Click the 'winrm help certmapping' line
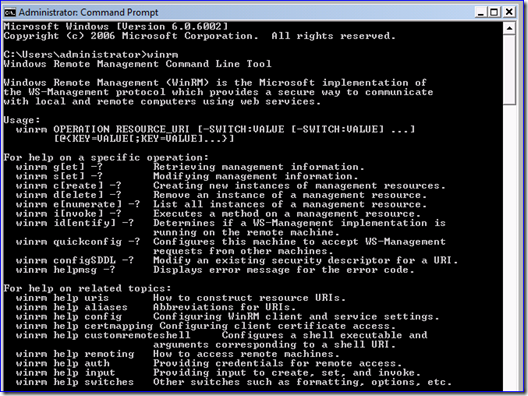The height and width of the screenshot is (396, 528). 206,326
